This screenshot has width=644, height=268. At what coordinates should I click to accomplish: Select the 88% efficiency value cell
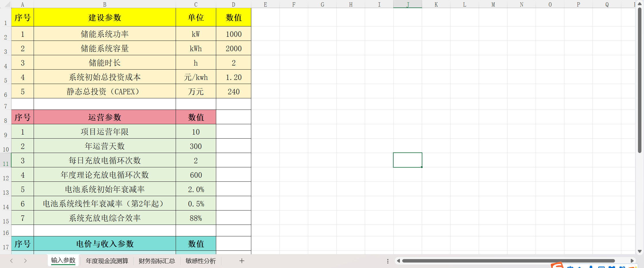point(195,218)
